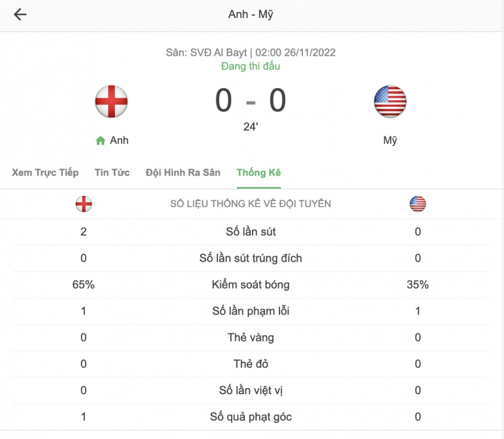The image size is (504, 439).
Task: Click the Số lần sút row label
Action: (x=251, y=232)
